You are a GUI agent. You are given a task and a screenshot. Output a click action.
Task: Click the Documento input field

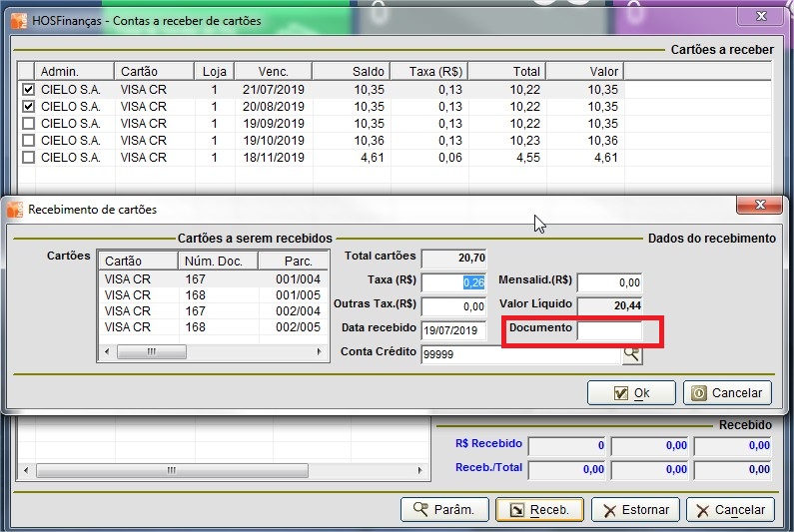point(609,330)
